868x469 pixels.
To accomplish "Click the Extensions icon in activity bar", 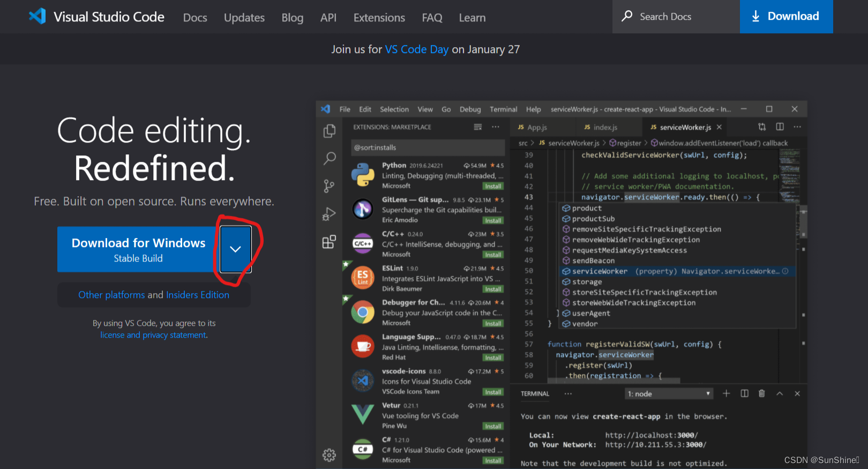I will 329,242.
